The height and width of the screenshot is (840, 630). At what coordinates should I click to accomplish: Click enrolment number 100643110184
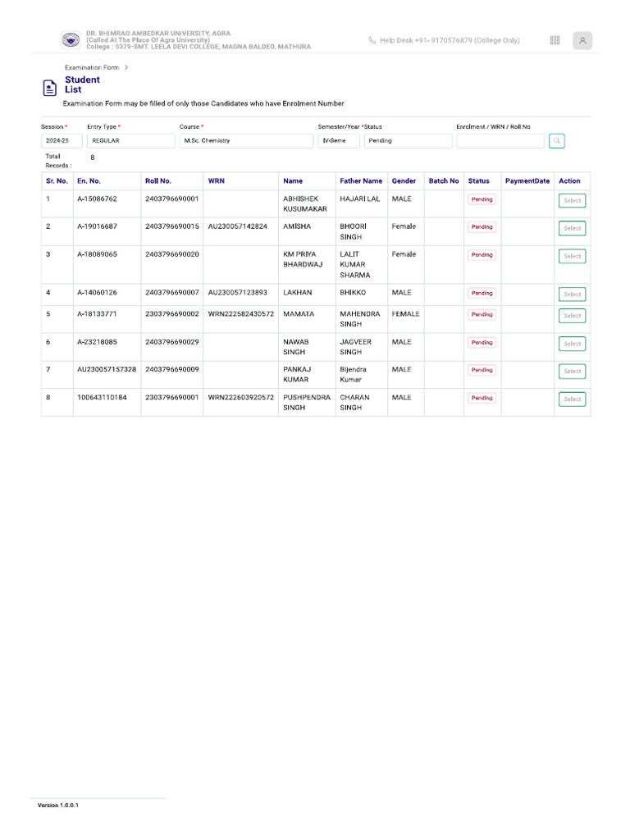point(102,398)
